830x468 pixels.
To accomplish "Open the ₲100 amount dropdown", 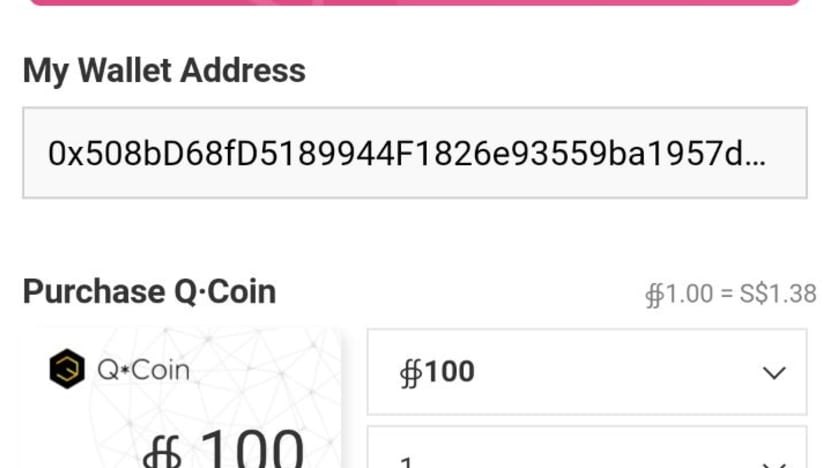I will click(587, 372).
